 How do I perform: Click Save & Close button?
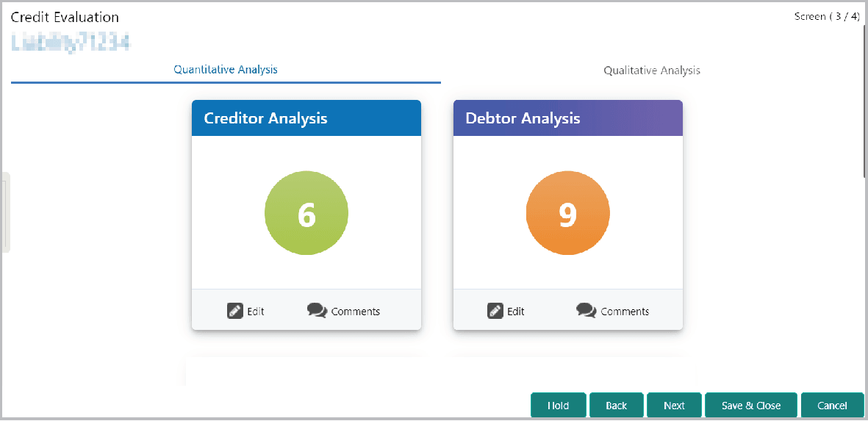coord(751,406)
